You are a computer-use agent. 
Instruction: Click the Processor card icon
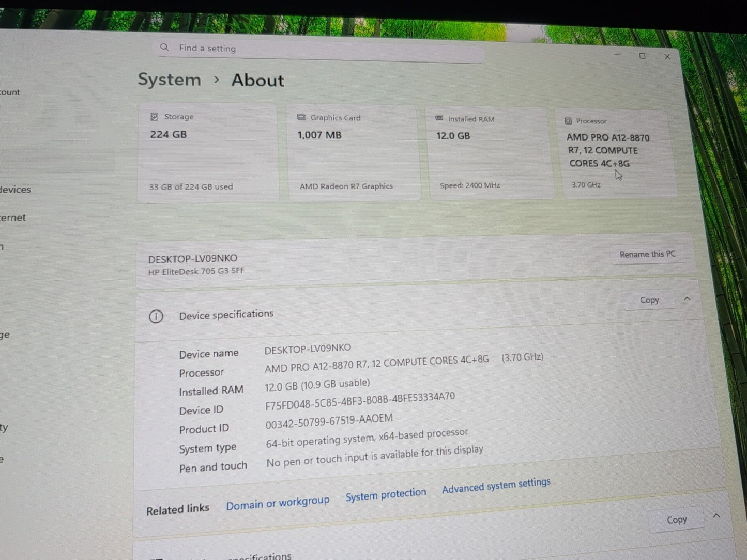tap(568, 121)
